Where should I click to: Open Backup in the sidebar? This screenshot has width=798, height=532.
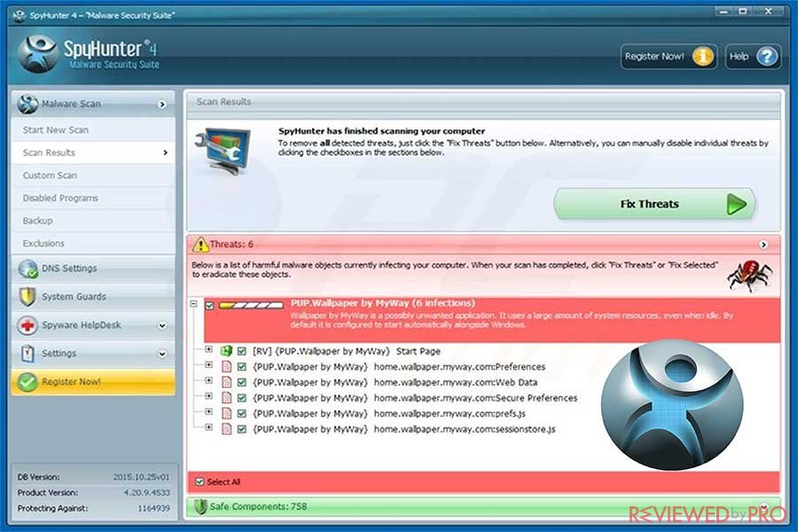[x=93, y=221]
